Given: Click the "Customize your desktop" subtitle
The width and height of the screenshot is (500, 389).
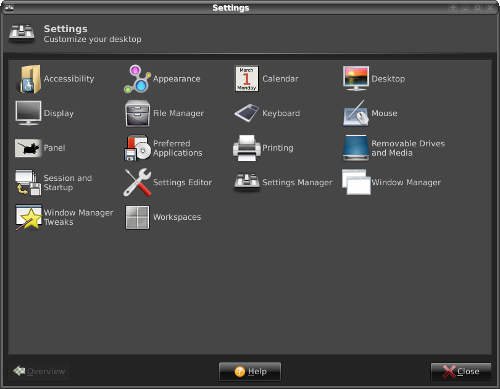Looking at the screenshot, I should click(x=93, y=39).
